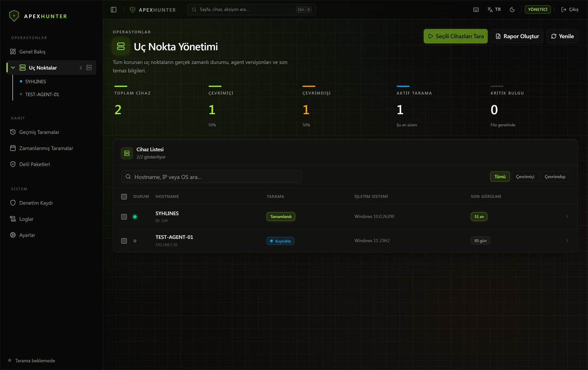Filter the device list by the Çevrimdışı tab
588x370 pixels.
[x=555, y=177]
